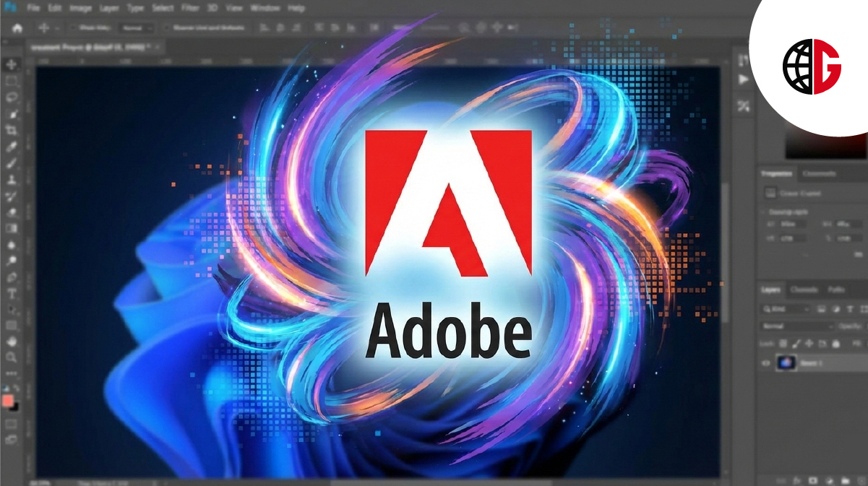Click the Home icon in options bar
The image size is (868, 486).
(x=17, y=28)
